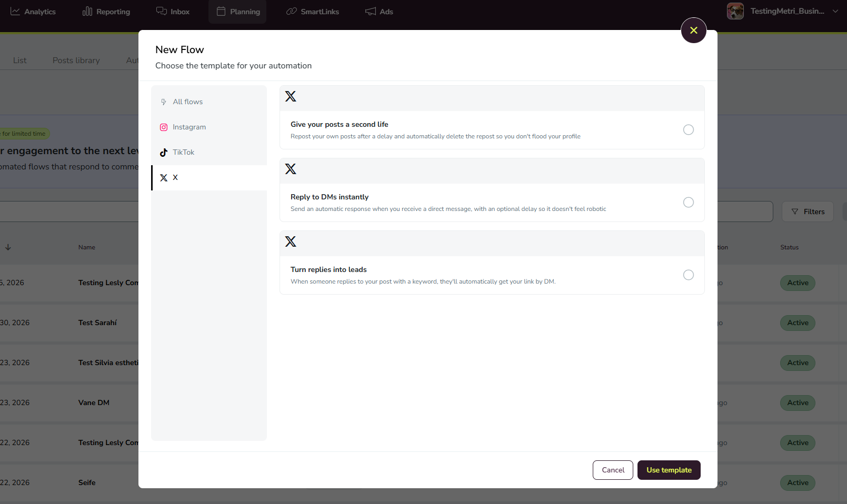Screen dimensions: 847x504
Task: Click the sort arrow in table header
Action: click(8, 247)
